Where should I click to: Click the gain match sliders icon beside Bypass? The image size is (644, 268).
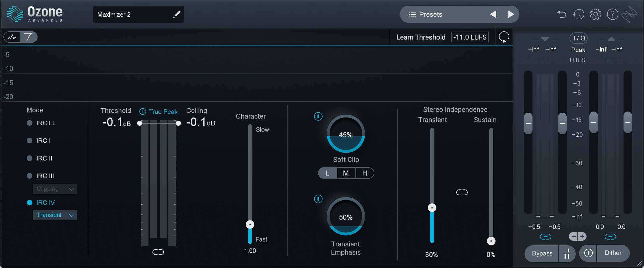coord(567,253)
